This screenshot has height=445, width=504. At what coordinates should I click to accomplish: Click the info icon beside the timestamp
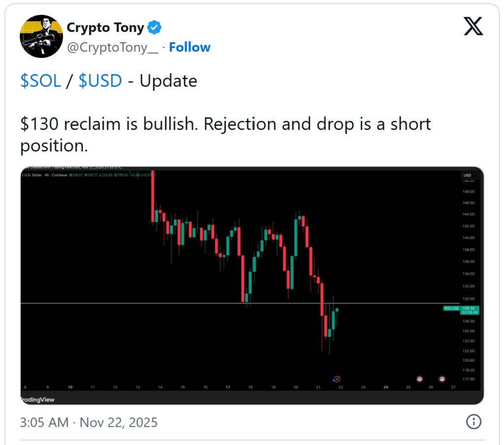pos(473,422)
